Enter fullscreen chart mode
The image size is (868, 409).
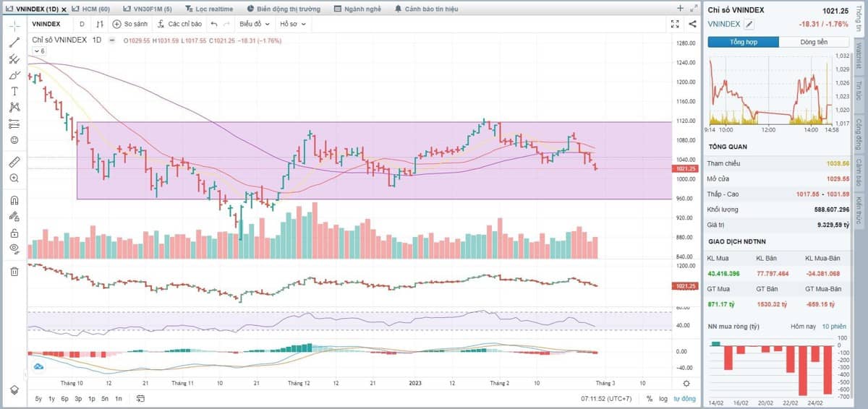point(675,24)
